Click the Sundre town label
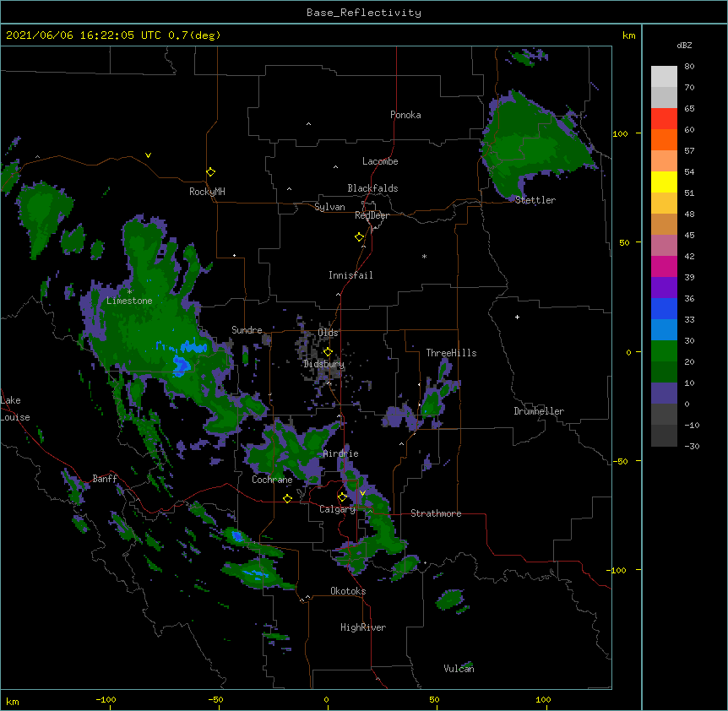The height and width of the screenshot is (711, 728). 247,330
